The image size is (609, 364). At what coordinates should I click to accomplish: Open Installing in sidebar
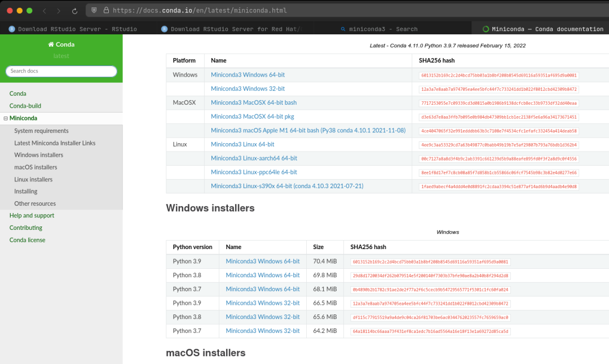coord(26,192)
